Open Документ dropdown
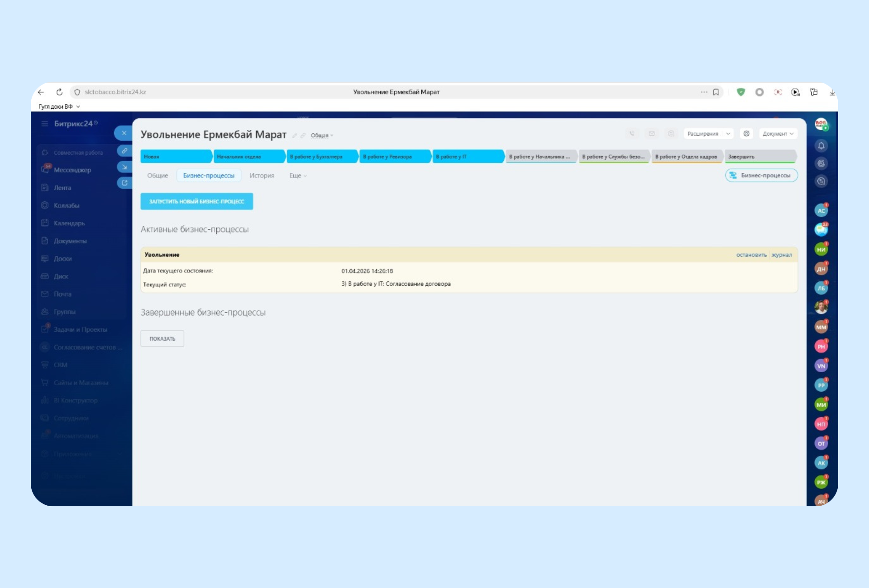Screen dimensions: 869x588 coord(778,133)
